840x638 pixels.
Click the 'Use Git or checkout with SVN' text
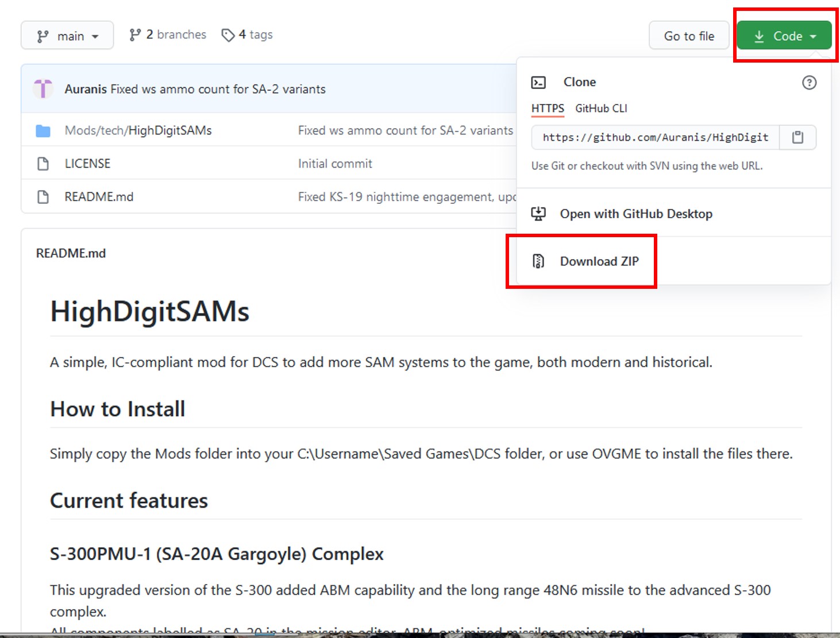point(647,166)
